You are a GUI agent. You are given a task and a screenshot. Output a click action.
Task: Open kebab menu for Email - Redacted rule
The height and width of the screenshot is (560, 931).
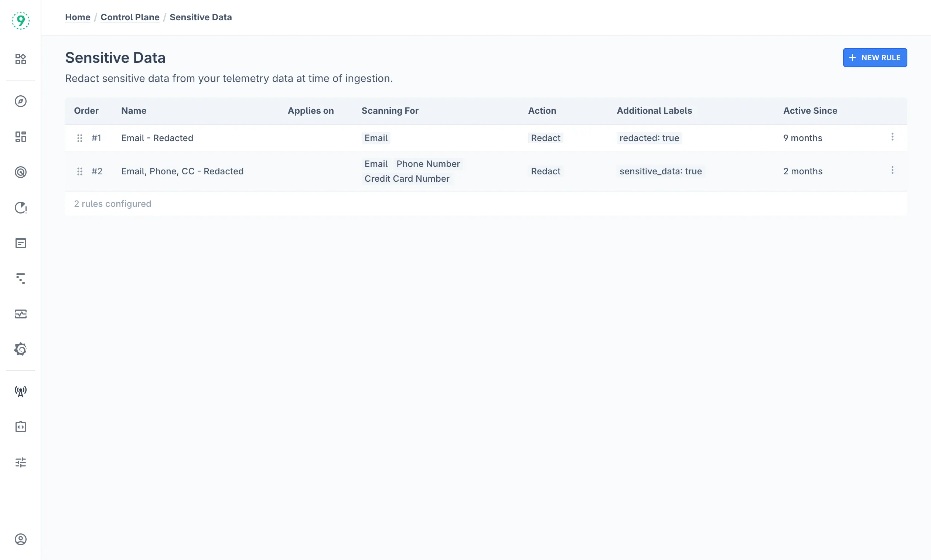pyautogui.click(x=892, y=137)
